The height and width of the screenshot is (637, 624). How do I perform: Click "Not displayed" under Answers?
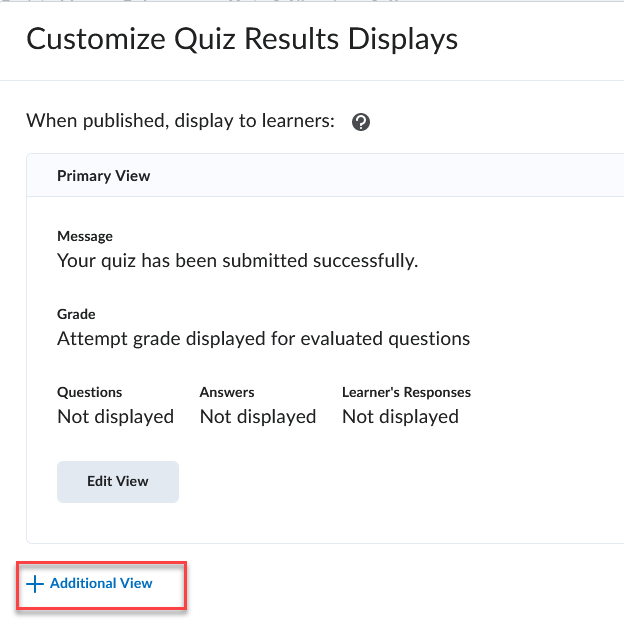pos(258,416)
